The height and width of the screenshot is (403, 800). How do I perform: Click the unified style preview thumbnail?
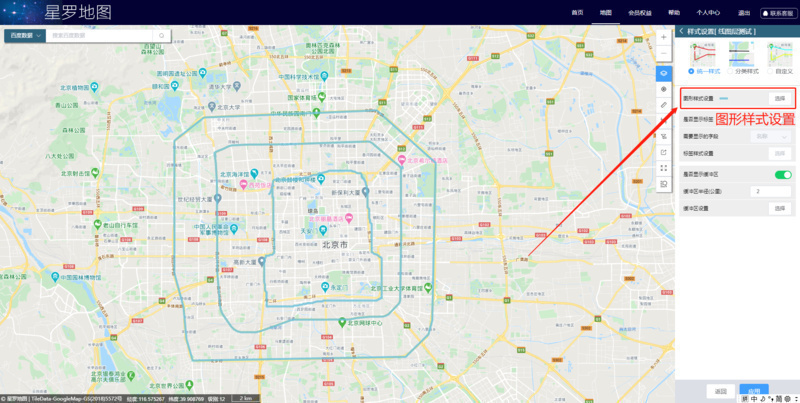[x=703, y=54]
